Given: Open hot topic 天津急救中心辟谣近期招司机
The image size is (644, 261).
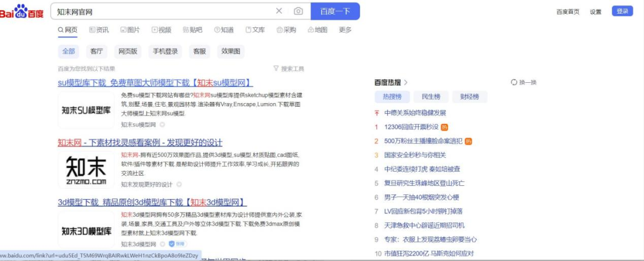Looking at the screenshot, I should click(x=425, y=225).
